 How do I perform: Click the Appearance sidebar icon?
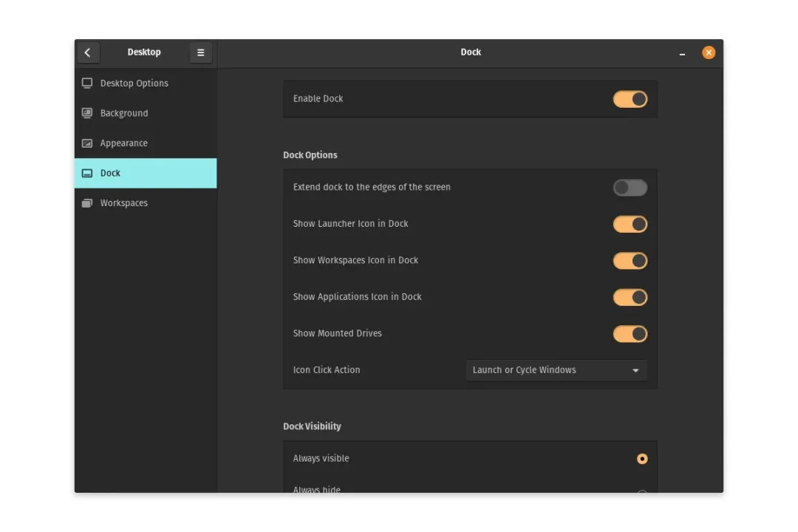coord(87,143)
